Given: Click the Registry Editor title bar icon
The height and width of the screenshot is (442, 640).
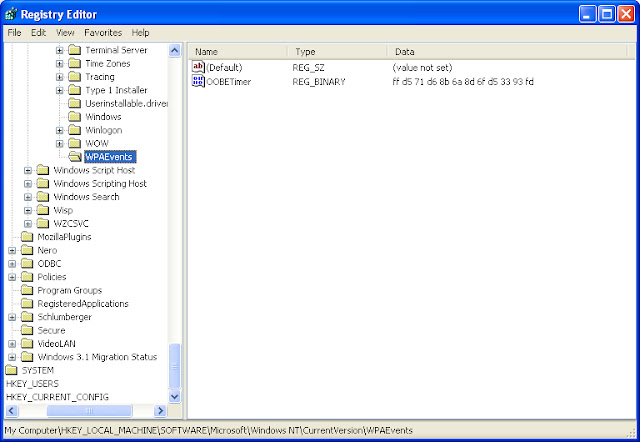Looking at the screenshot, I should click(x=11, y=14).
